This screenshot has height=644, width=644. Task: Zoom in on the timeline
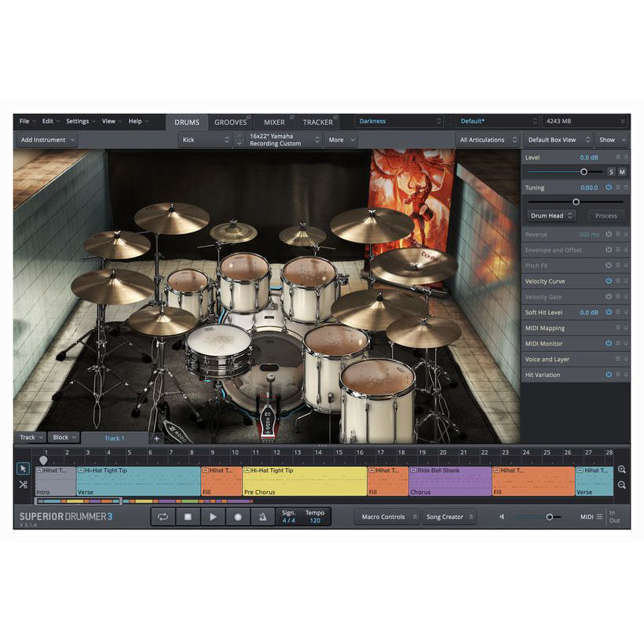pyautogui.click(x=621, y=470)
